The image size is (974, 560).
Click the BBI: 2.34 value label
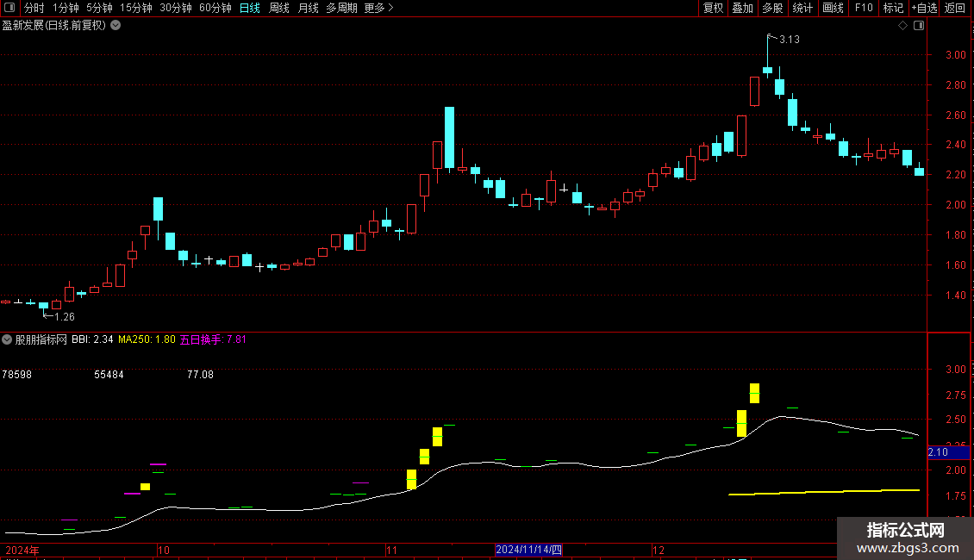[92, 339]
